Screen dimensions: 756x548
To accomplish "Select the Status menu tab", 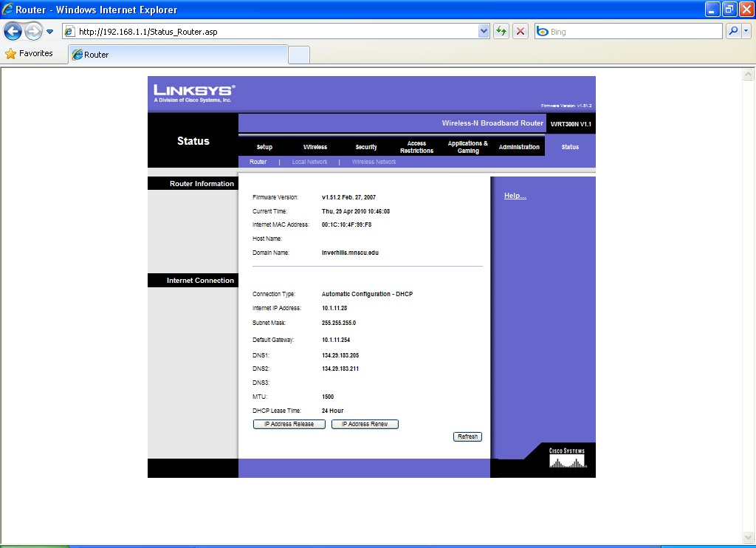I will (570, 147).
